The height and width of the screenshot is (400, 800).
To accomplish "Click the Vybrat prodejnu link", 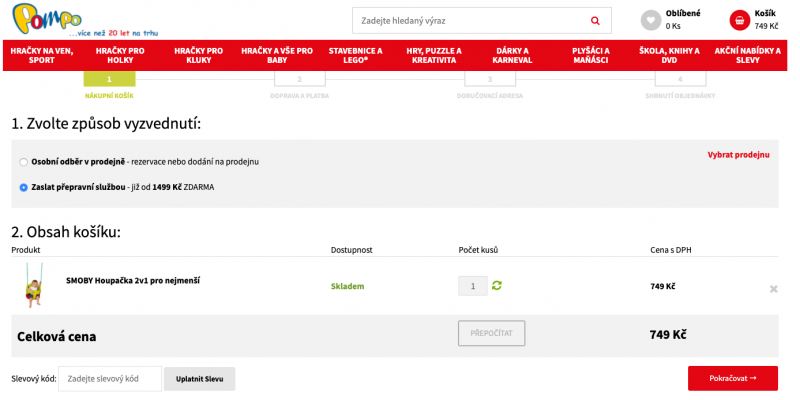I will pyautogui.click(x=738, y=155).
